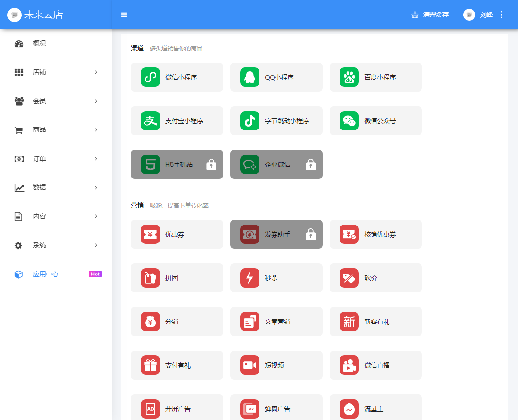Expand the 商品 sidebar submenu chevron

[x=96, y=130]
